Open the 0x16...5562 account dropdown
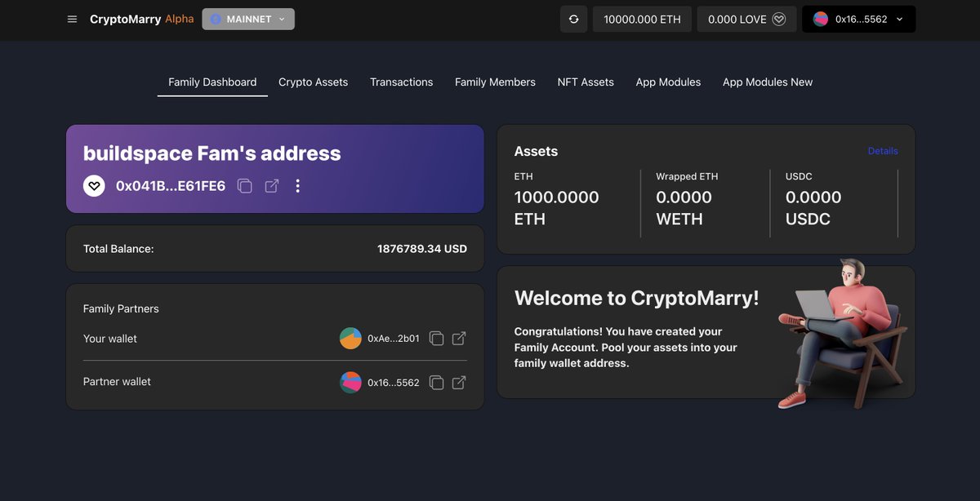The image size is (980, 501). tap(859, 19)
